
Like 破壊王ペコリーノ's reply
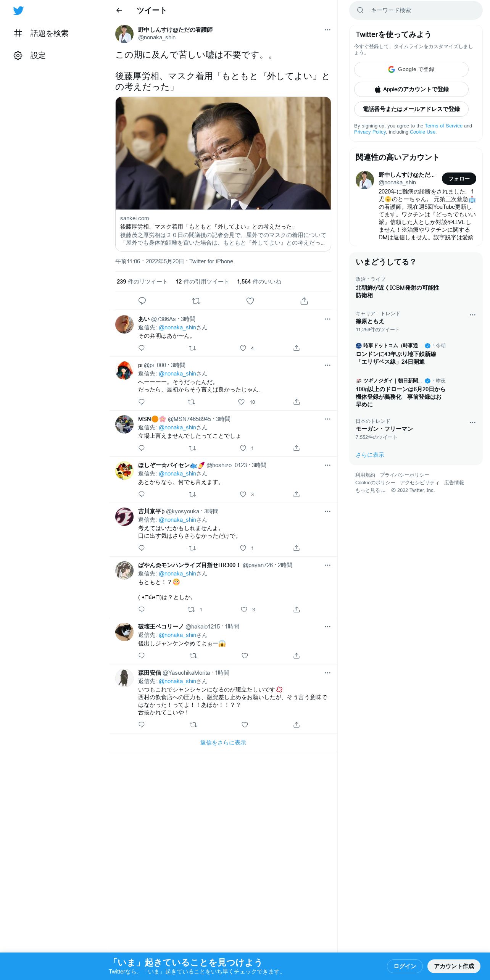[245, 656]
